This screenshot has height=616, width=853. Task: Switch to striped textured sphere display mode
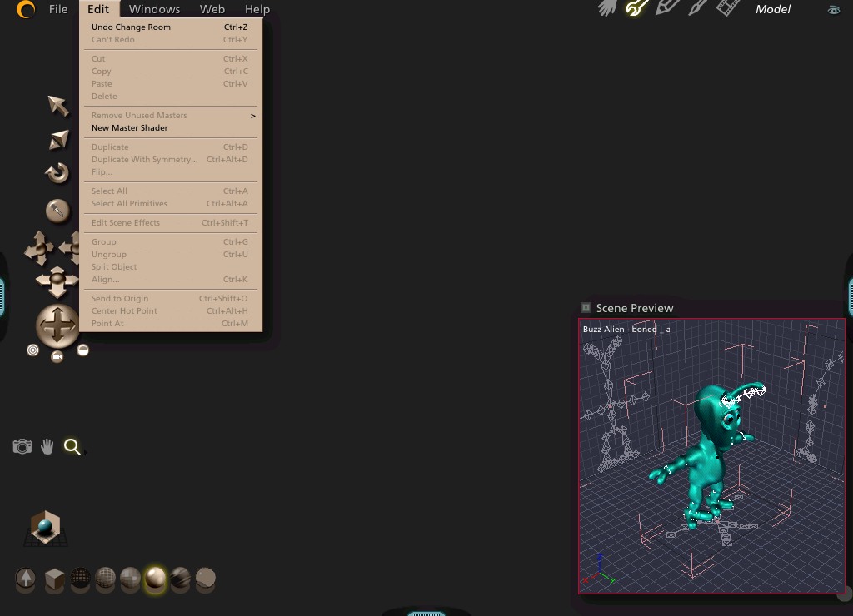[180, 578]
